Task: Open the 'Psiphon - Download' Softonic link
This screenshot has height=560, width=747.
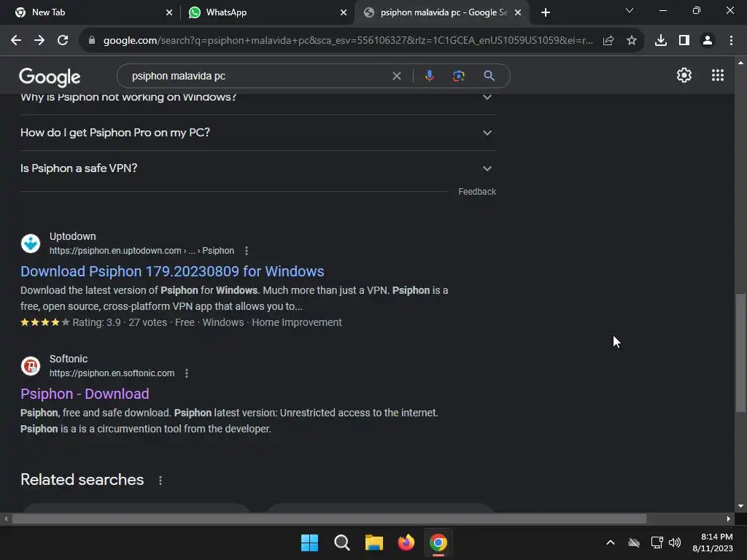Action: (x=85, y=394)
